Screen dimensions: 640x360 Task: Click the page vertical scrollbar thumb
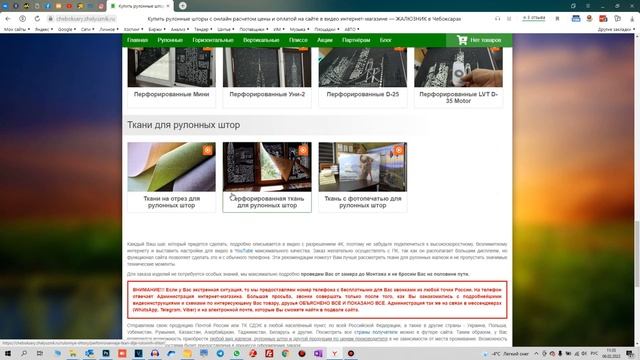tap(637, 253)
